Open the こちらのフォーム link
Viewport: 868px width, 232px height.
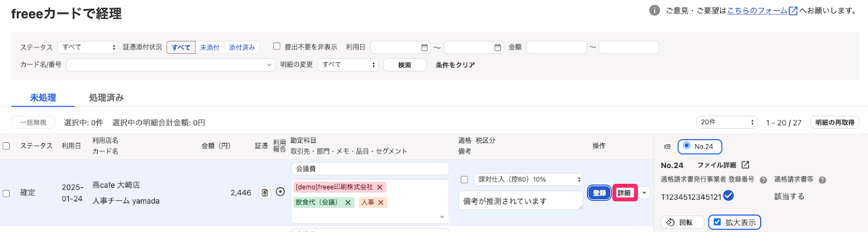tap(757, 10)
